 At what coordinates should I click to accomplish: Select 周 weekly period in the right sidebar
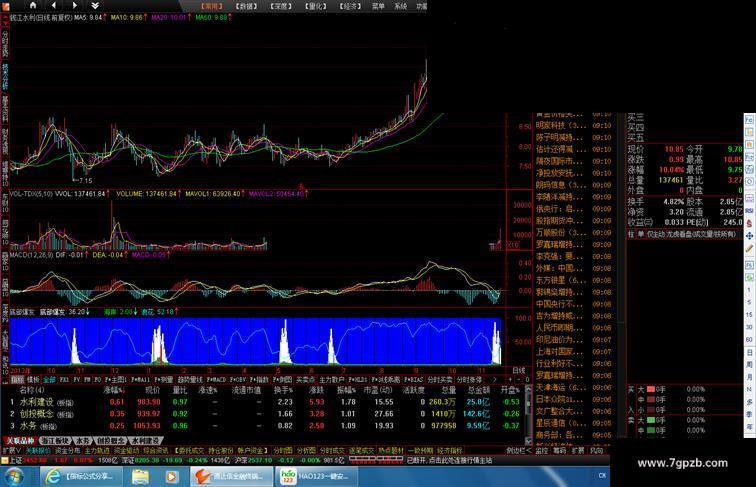click(x=749, y=365)
